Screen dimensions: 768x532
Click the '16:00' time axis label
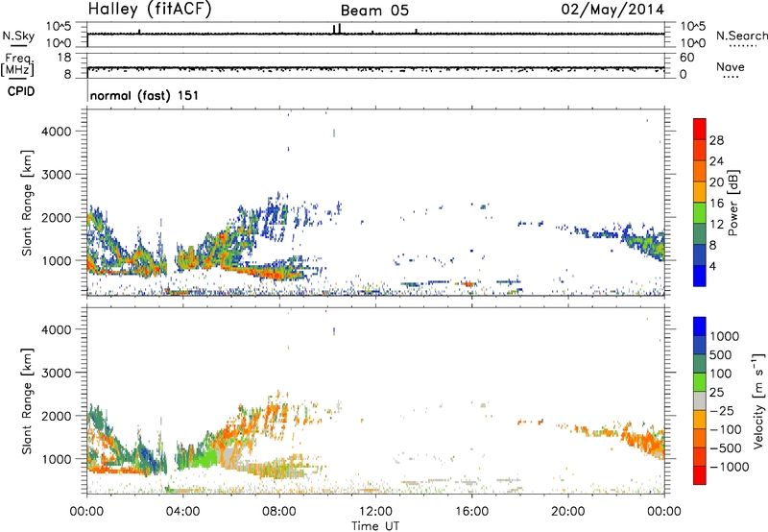(x=471, y=512)
